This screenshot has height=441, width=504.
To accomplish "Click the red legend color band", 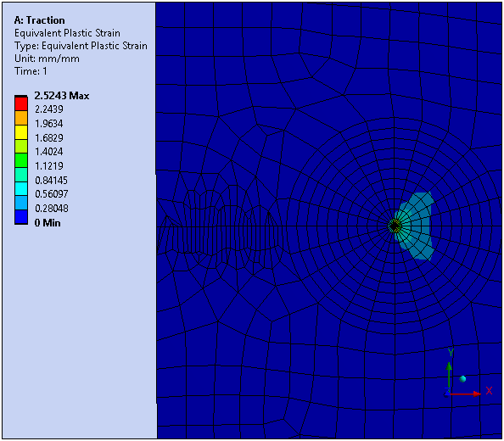I will point(21,103).
